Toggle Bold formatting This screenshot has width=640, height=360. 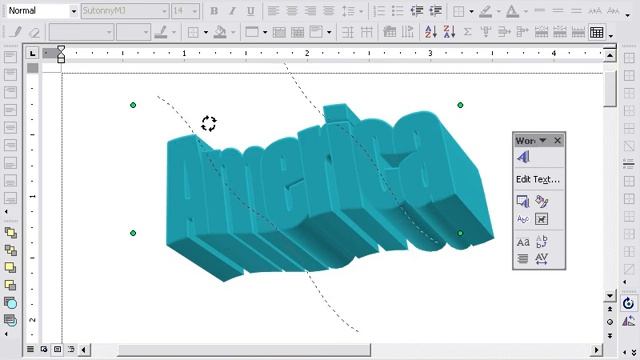tap(214, 11)
